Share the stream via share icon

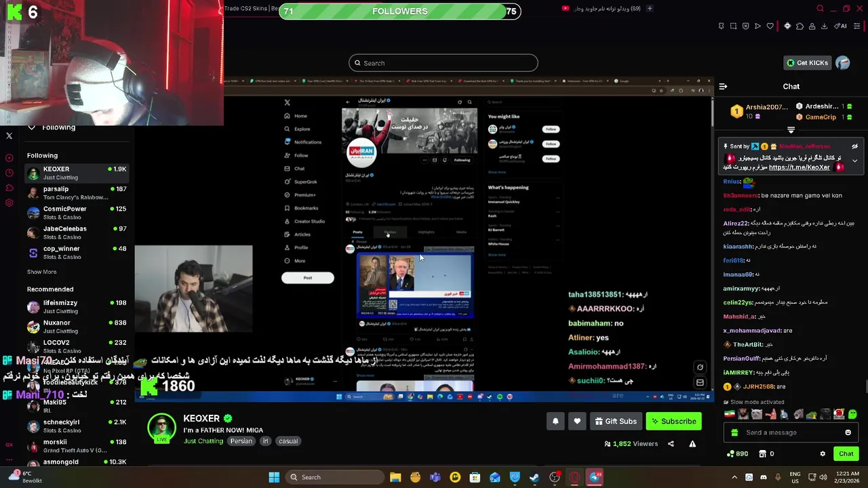click(x=671, y=444)
